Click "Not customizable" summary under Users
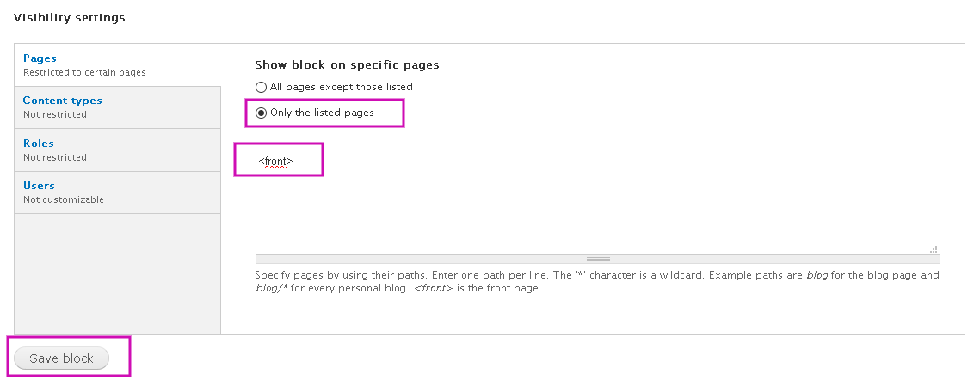The height and width of the screenshot is (386, 980). (64, 199)
